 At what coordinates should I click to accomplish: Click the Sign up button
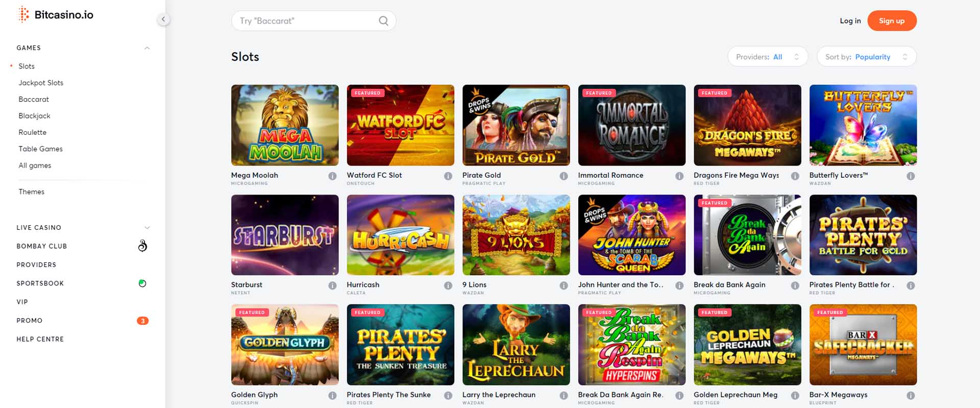[x=892, y=21]
